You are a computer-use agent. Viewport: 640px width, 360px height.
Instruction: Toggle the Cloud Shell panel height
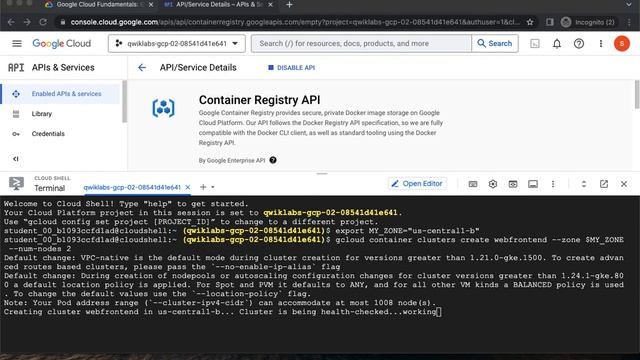click(x=584, y=184)
